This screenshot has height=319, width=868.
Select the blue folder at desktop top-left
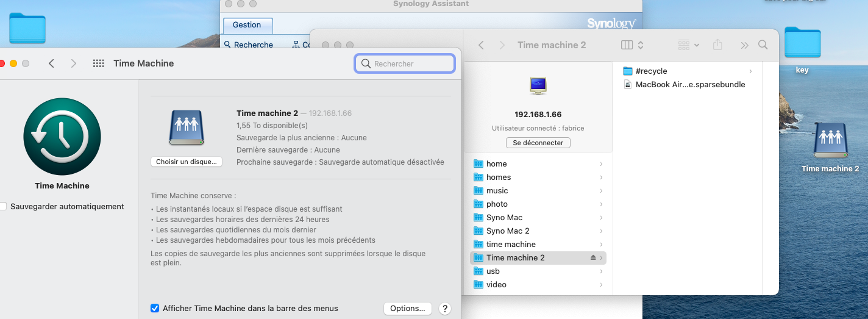27,29
